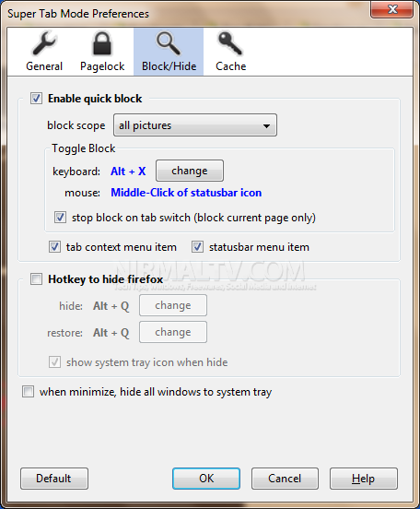Click change button for Alt + X

click(190, 171)
